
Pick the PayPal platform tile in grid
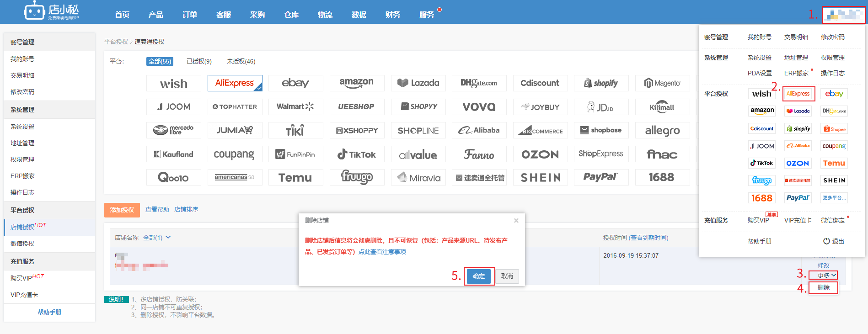(601, 177)
